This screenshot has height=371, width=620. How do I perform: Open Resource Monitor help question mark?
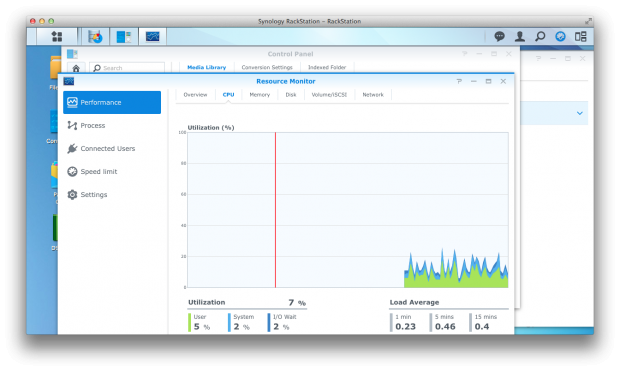pos(459,81)
